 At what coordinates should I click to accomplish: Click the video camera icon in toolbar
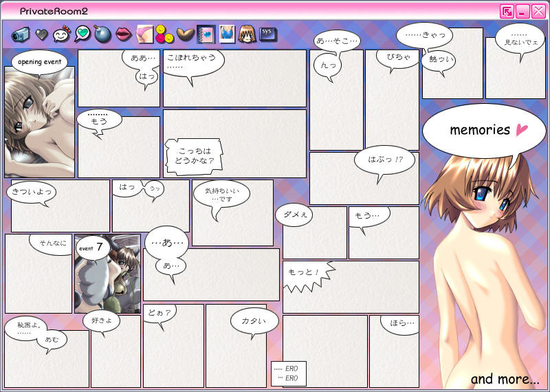[x=20, y=34]
